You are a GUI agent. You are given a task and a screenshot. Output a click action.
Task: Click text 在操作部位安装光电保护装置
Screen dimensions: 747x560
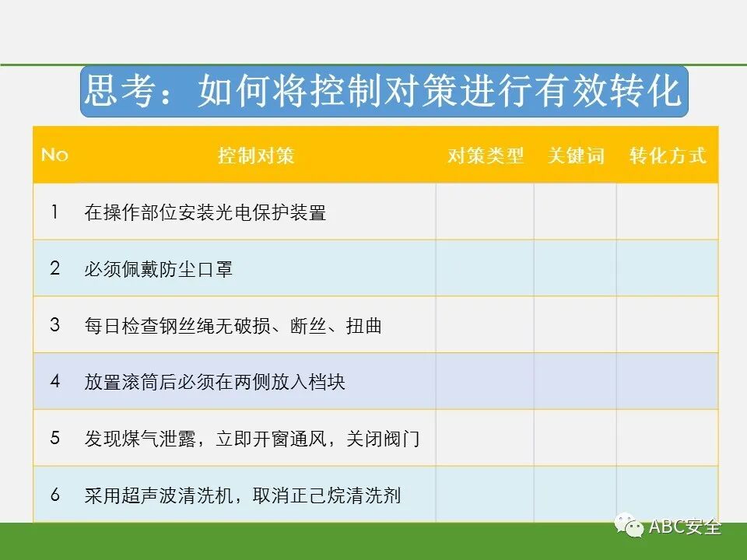205,212
